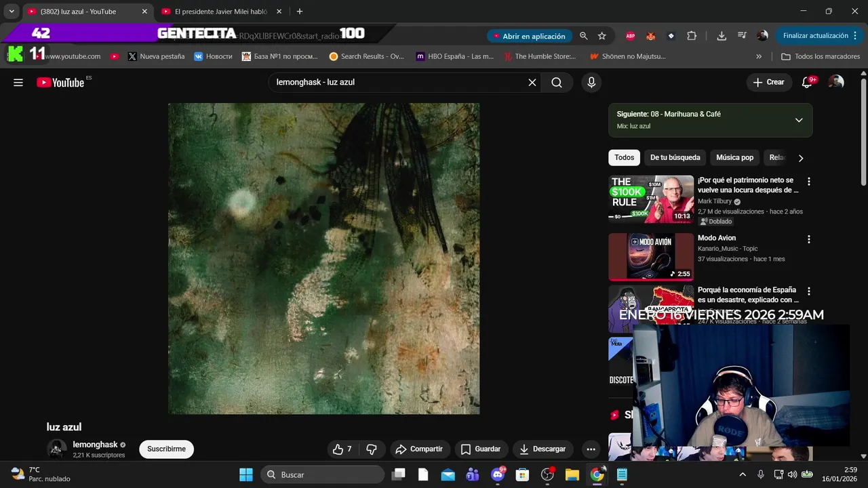868x488 pixels.
Task: Open the Finalizar actualización menu
Action: tap(819, 36)
